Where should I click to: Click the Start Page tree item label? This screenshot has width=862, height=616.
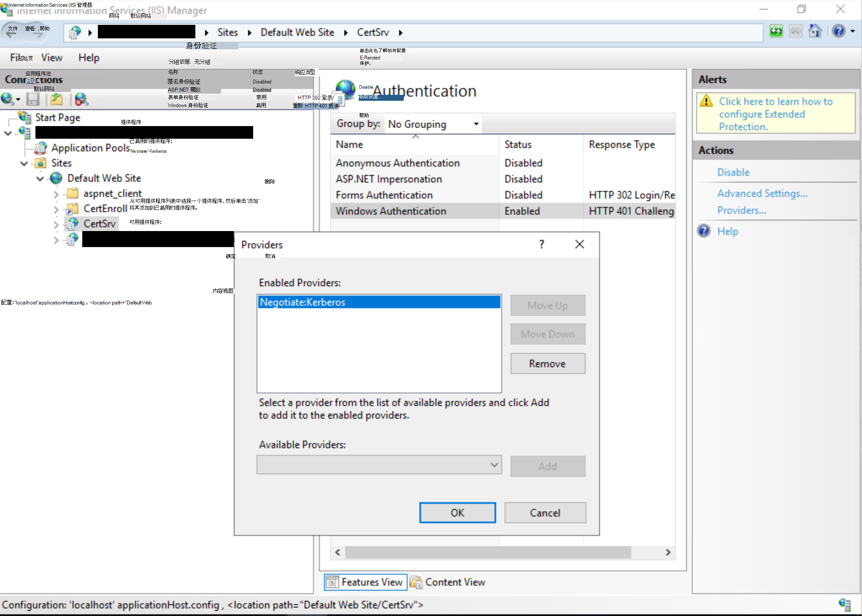[58, 118]
